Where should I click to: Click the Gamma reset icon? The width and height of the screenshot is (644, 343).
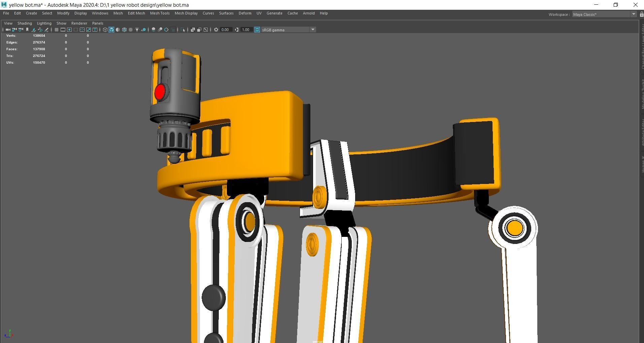pos(237,30)
